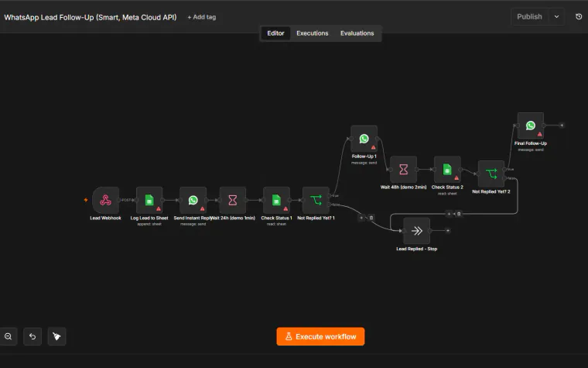Select the Follow-Up 1 WhatsApp node
Viewport: 588px width, 368px height.
pos(364,139)
